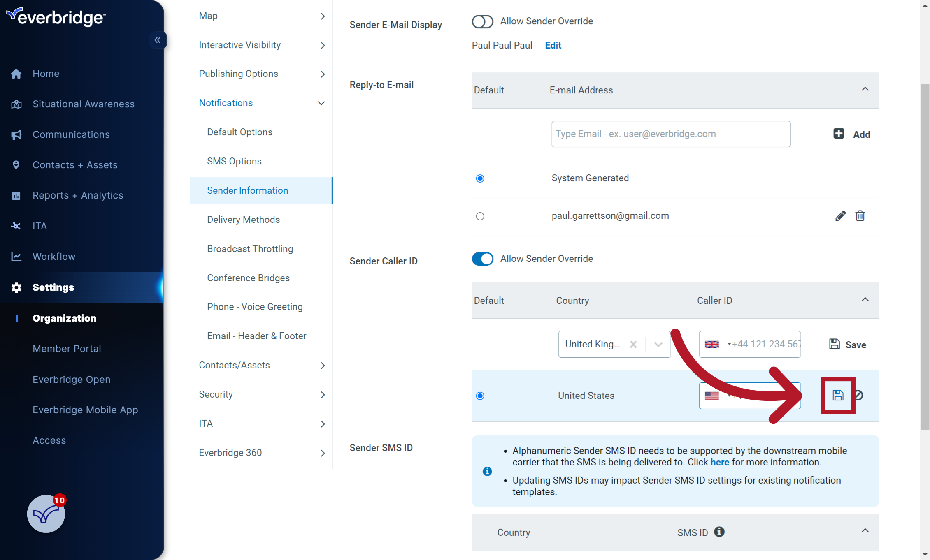Click the scrollbar down arrow
The image size is (930, 560).
coord(925,555)
